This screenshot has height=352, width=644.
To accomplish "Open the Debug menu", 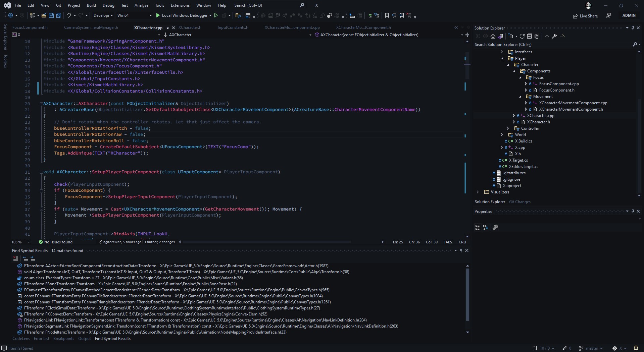I will tap(108, 5).
